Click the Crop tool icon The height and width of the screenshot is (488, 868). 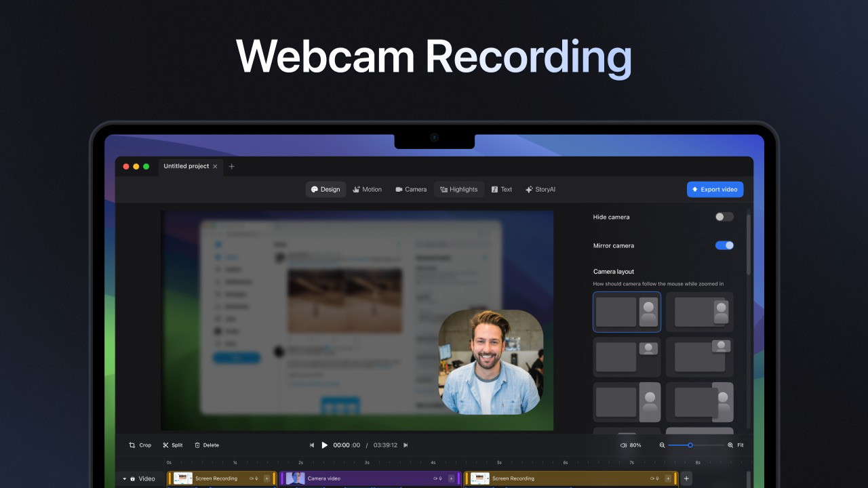[x=132, y=445]
